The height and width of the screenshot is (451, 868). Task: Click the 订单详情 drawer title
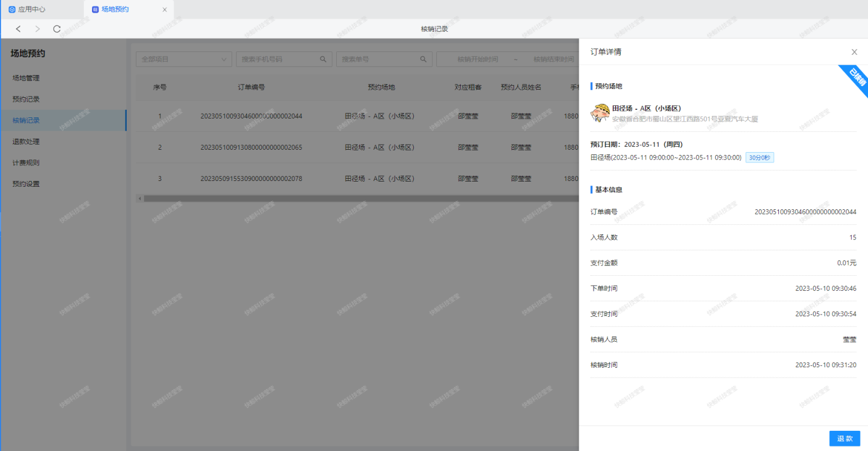click(x=606, y=52)
